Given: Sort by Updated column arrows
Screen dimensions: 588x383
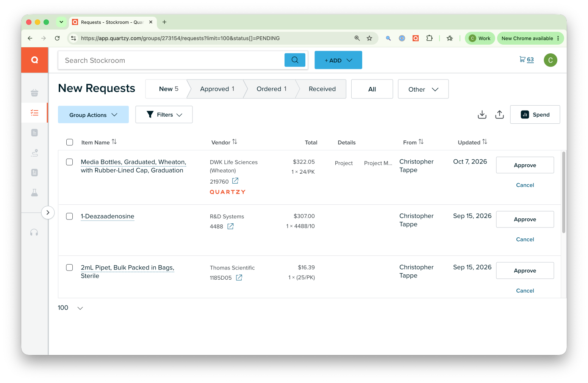Looking at the screenshot, I should [x=485, y=142].
